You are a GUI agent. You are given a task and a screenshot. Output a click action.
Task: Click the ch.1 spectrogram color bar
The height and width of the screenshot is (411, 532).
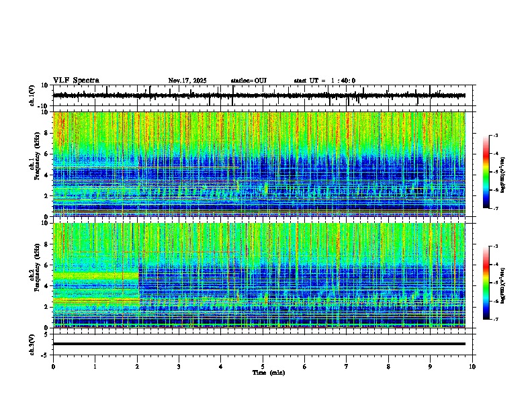(486, 172)
